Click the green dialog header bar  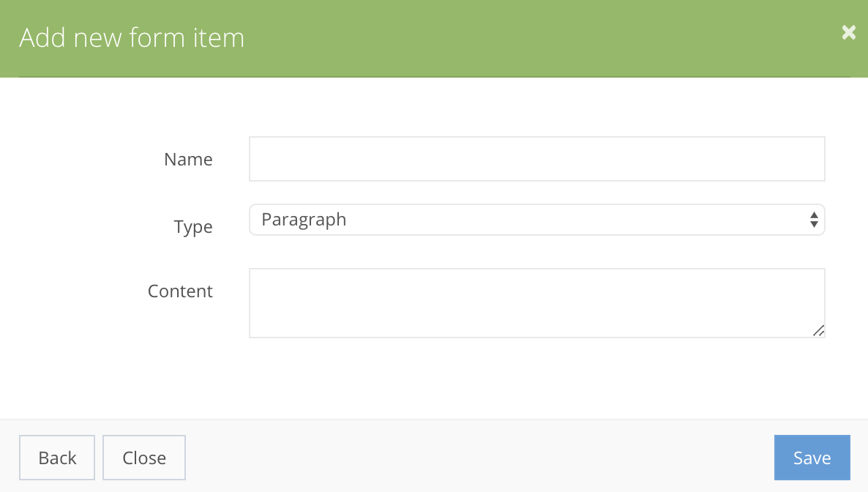pos(439,37)
